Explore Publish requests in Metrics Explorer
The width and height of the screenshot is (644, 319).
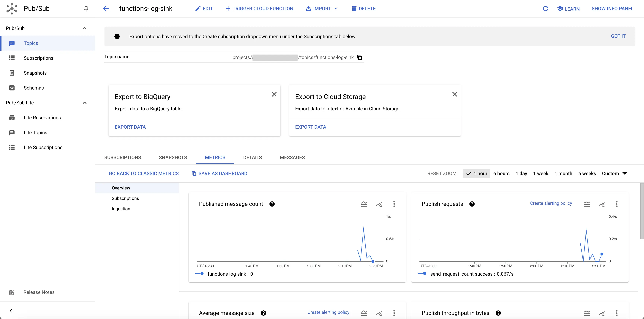602,204
